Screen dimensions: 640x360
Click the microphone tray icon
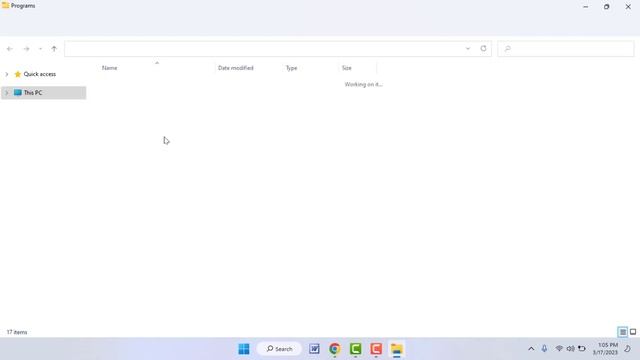[x=544, y=349]
